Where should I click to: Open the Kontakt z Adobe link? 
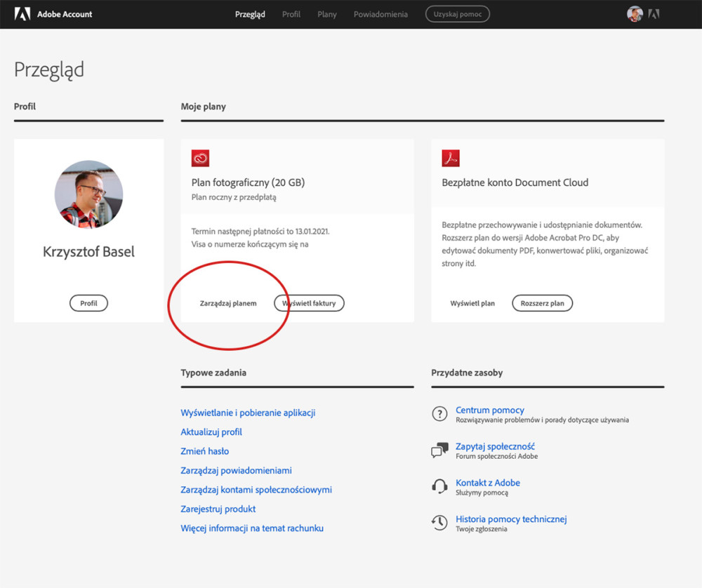pos(488,482)
